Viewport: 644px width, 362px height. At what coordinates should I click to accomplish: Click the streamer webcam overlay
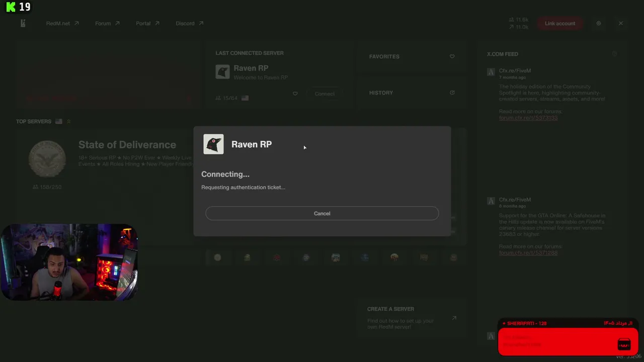[69, 262]
